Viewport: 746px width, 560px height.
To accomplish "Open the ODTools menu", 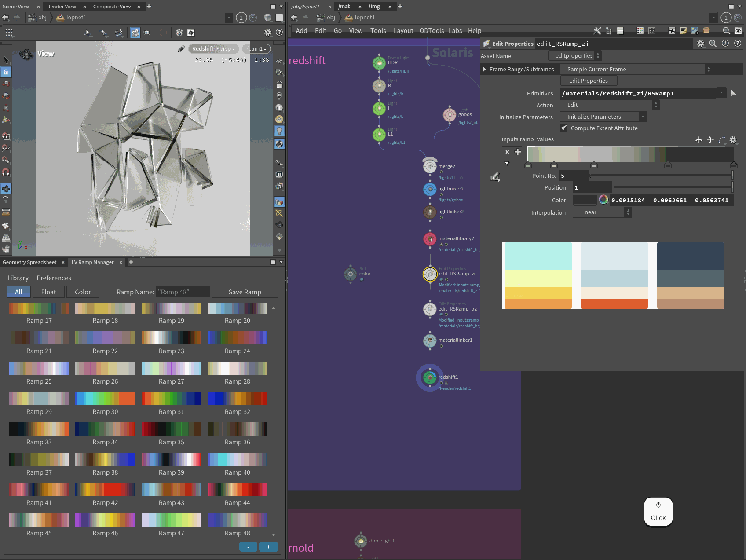I will (432, 31).
